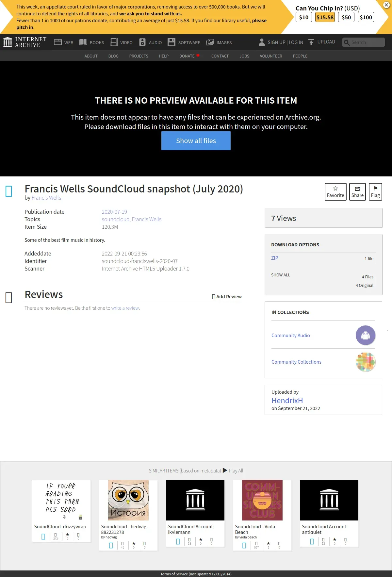Open the Software section icon
This screenshot has height=577, width=392.
171,42
